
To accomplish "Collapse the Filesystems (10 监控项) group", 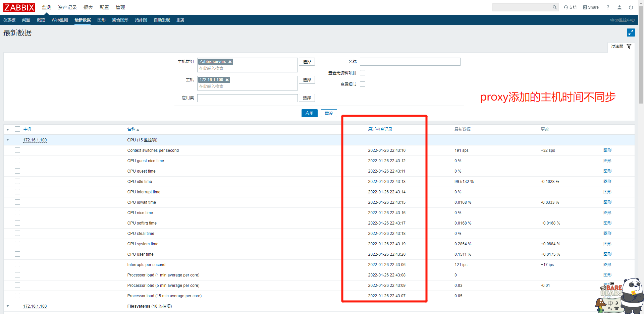I will click(x=8, y=306).
